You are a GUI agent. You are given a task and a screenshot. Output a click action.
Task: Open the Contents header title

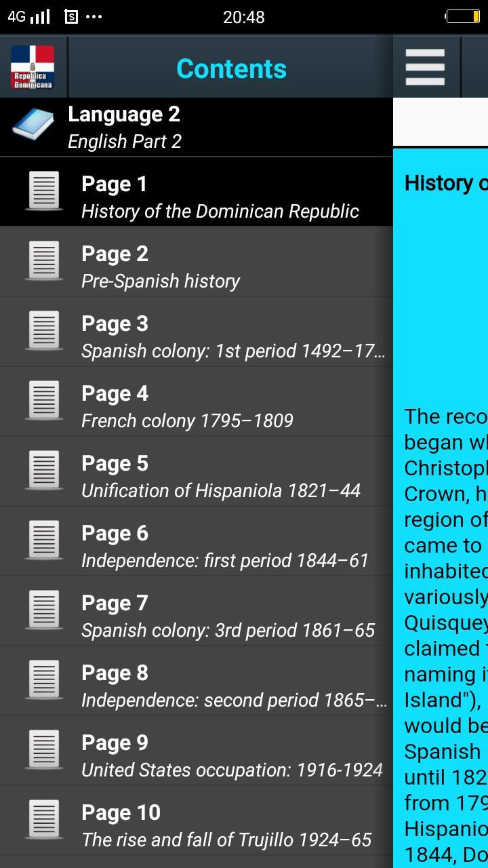(x=231, y=68)
